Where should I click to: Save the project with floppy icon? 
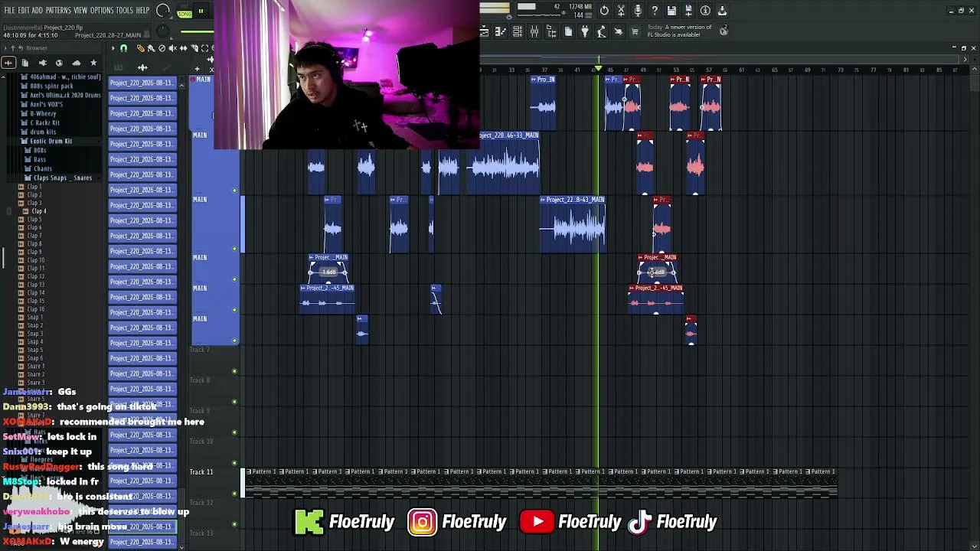point(671,11)
